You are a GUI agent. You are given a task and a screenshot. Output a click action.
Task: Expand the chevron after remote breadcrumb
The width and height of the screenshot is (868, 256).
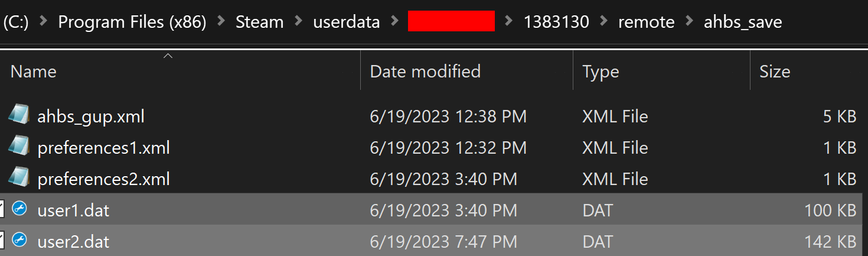click(689, 22)
